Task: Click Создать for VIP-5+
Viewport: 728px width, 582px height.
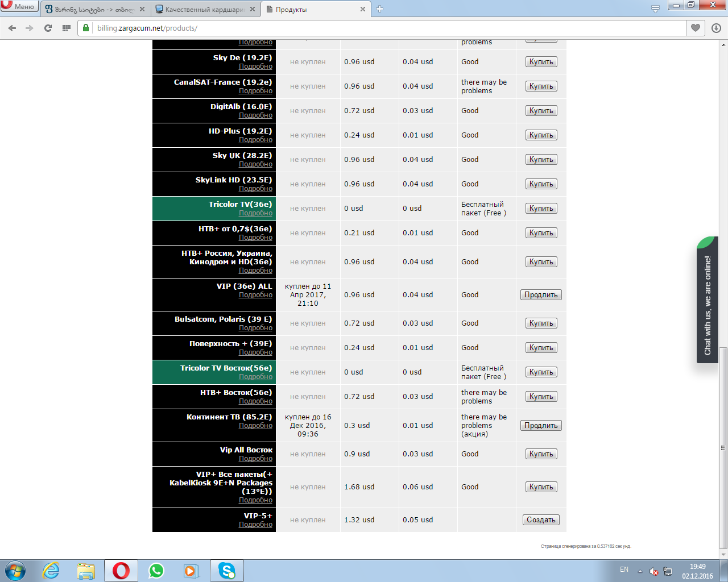Action: pos(541,520)
